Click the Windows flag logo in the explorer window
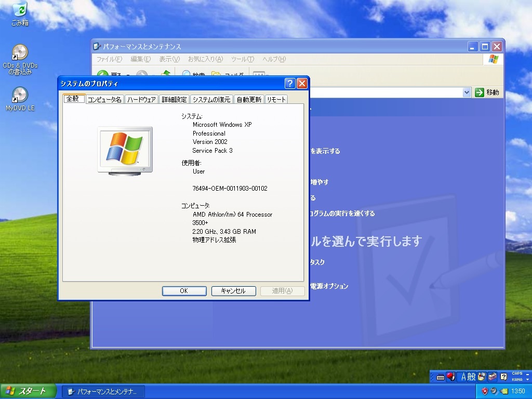Screen dimensions: 532x399 tap(494, 59)
